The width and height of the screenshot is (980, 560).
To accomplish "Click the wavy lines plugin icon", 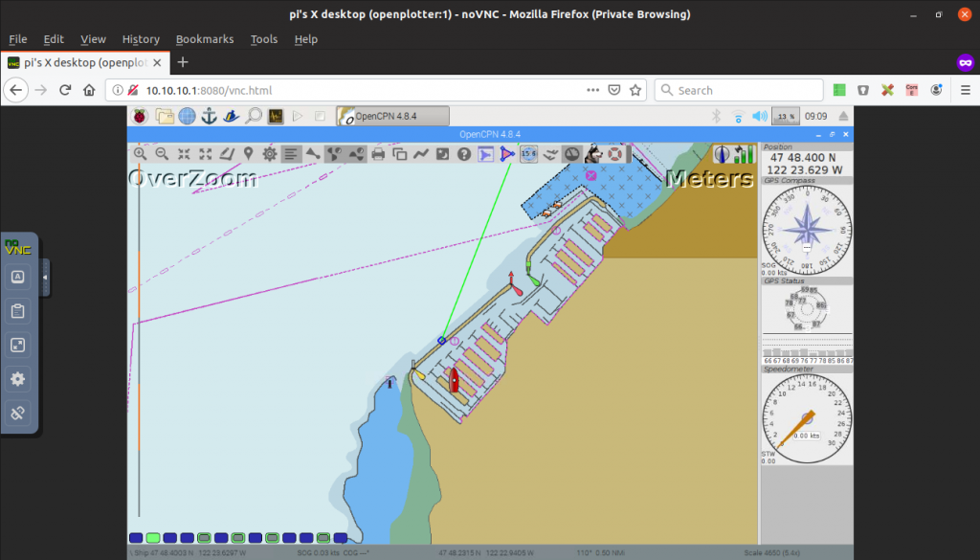I will (550, 154).
